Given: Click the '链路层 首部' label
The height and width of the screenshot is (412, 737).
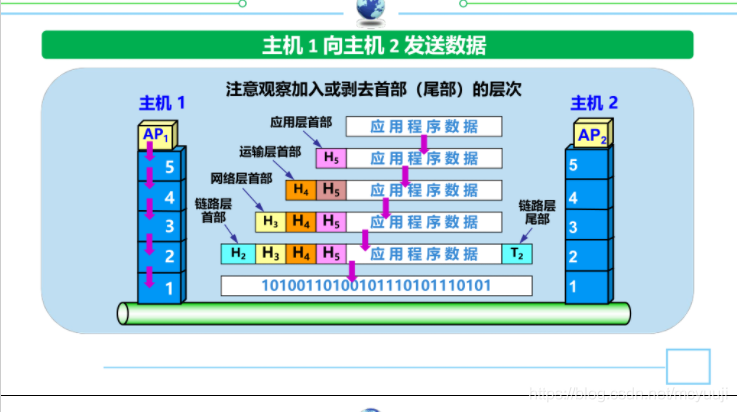Looking at the screenshot, I should (213, 210).
